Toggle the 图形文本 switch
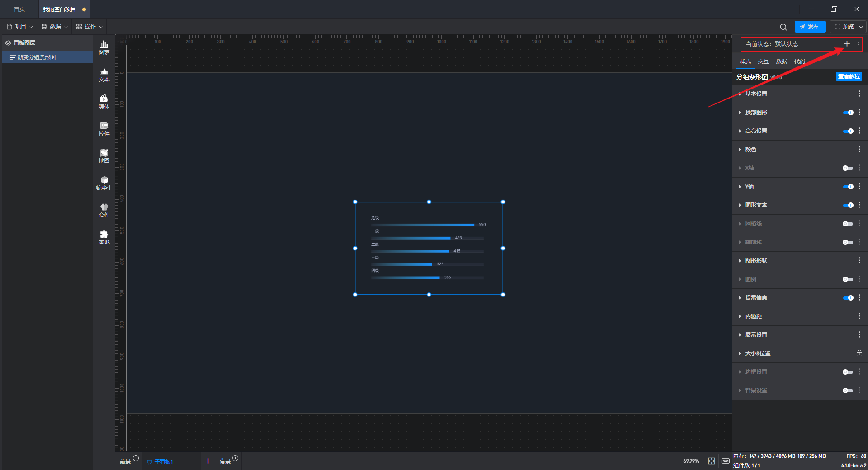Viewport: 868px width, 470px height. pos(848,205)
